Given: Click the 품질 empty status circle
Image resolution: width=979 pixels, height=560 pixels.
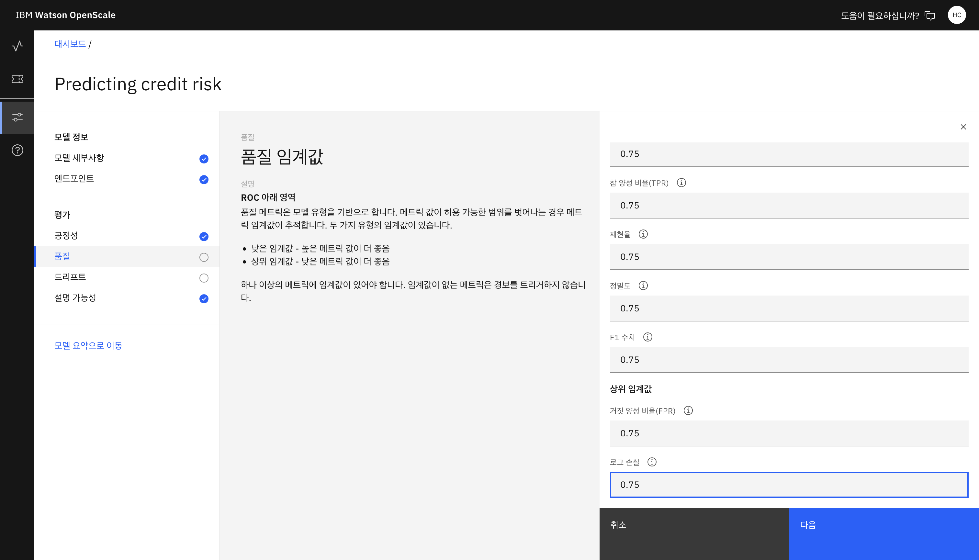Looking at the screenshot, I should tap(204, 257).
